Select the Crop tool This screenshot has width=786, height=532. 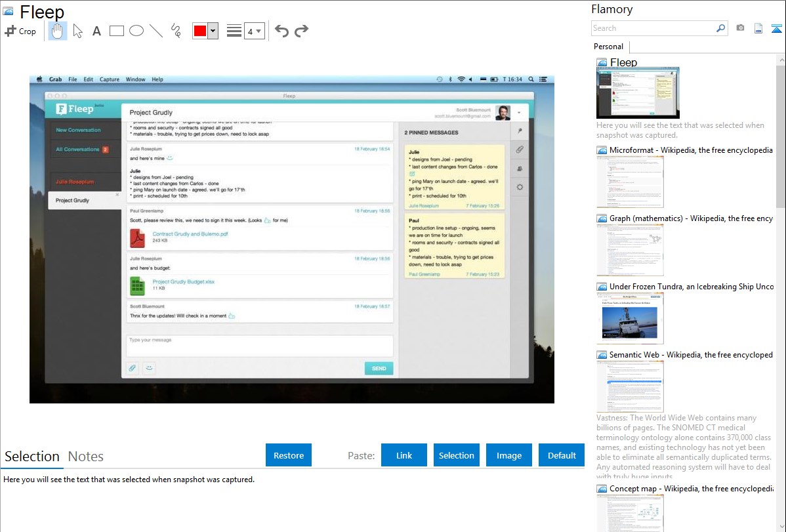pos(20,31)
